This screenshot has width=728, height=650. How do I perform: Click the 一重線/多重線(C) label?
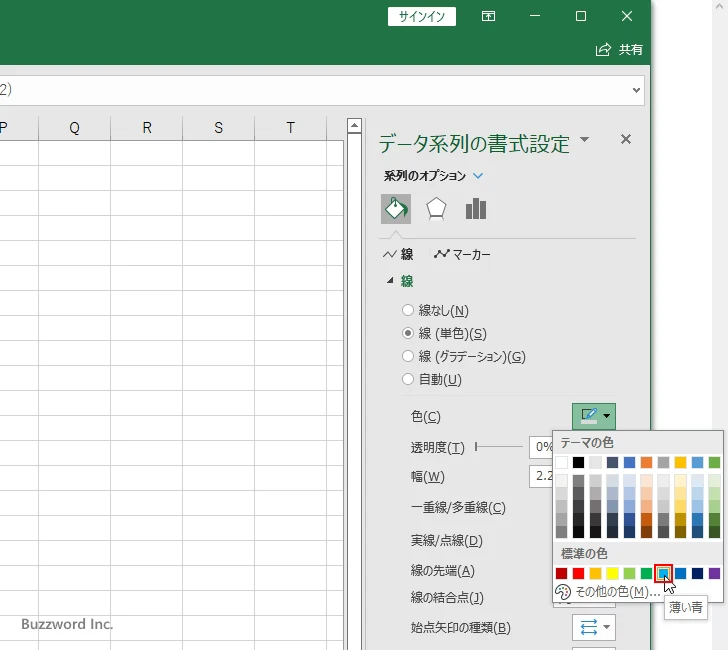(x=458, y=507)
